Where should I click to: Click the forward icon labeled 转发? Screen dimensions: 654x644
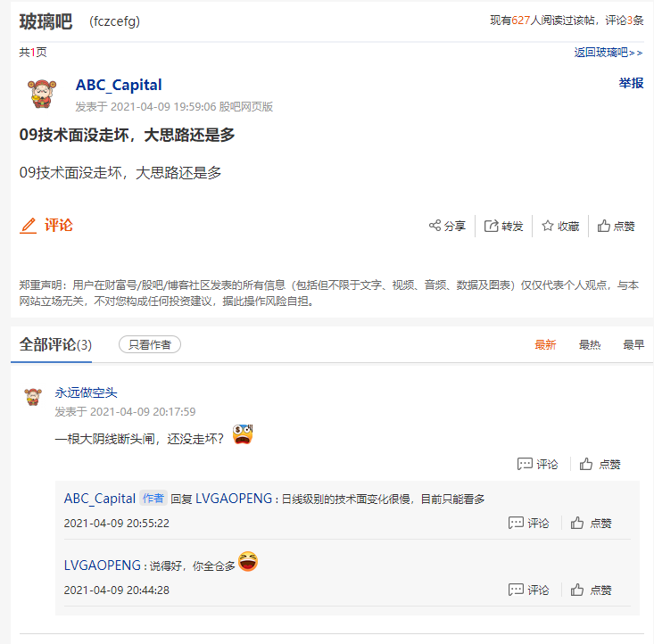point(503,226)
